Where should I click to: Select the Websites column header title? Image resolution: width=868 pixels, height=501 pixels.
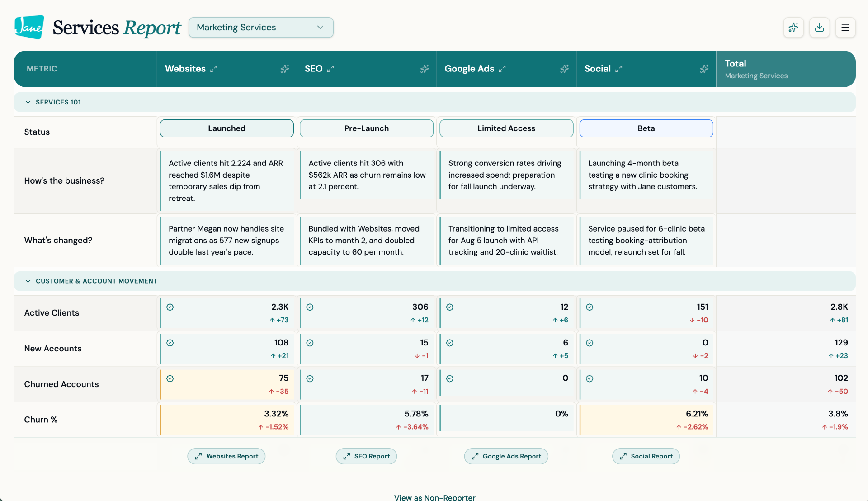pyautogui.click(x=185, y=69)
